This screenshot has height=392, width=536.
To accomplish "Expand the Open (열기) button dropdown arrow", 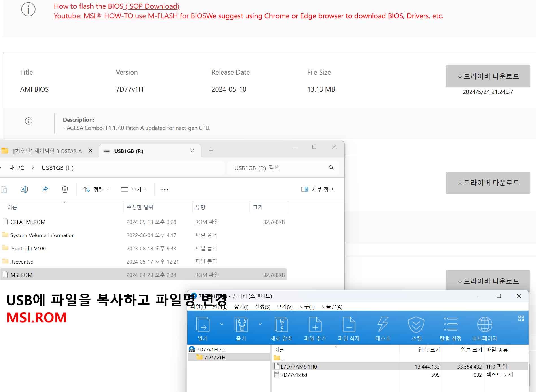I will click(x=222, y=324).
